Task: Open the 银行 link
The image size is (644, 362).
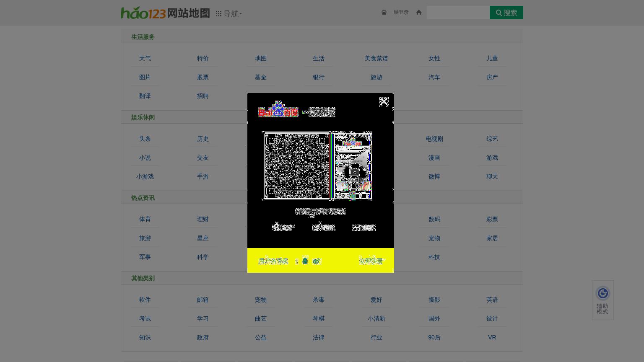Action: point(319,78)
